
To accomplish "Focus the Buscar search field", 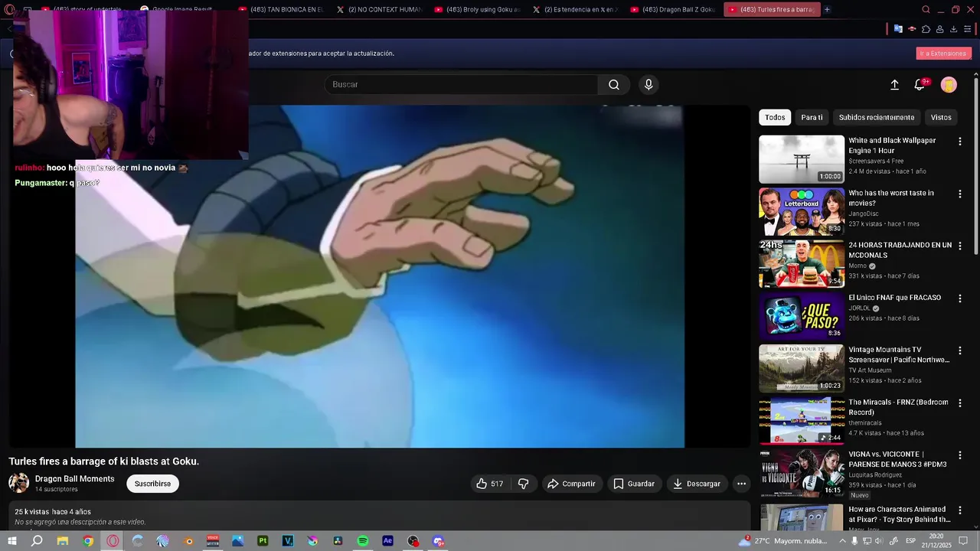I will pos(461,85).
